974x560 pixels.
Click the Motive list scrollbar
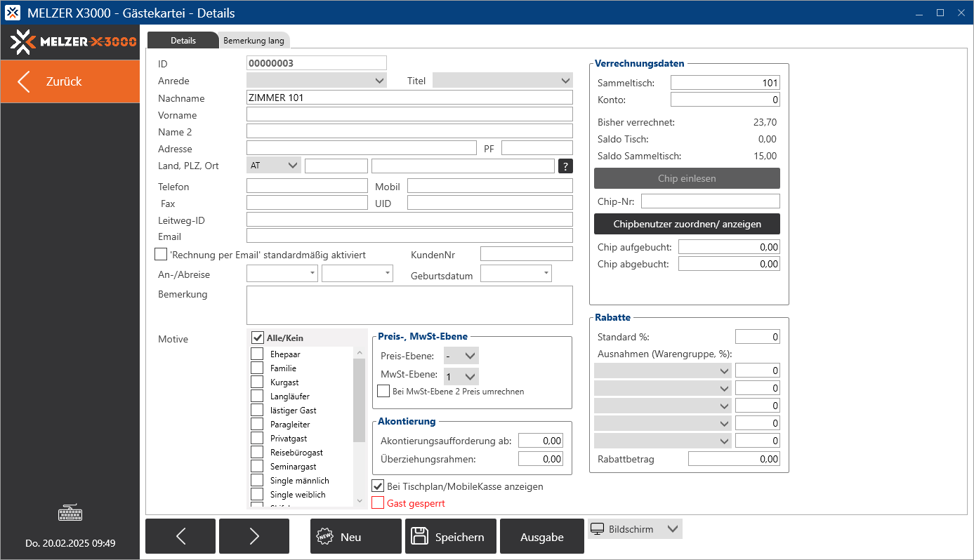pyautogui.click(x=359, y=400)
